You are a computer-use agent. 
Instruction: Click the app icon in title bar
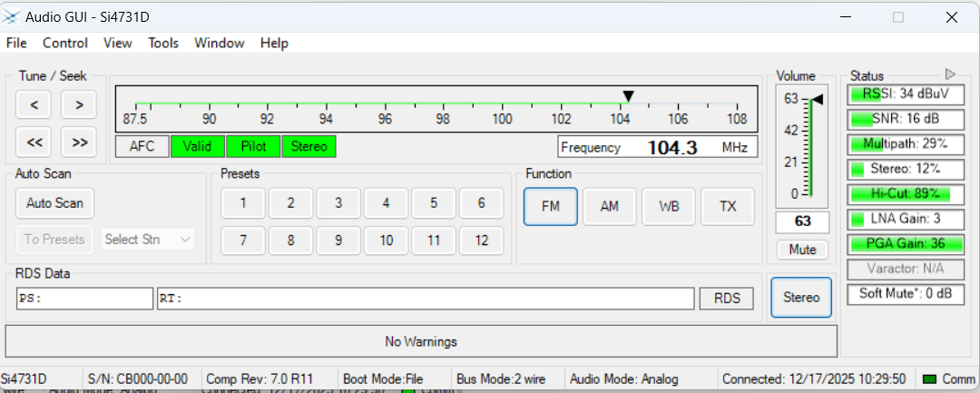pyautogui.click(x=12, y=16)
